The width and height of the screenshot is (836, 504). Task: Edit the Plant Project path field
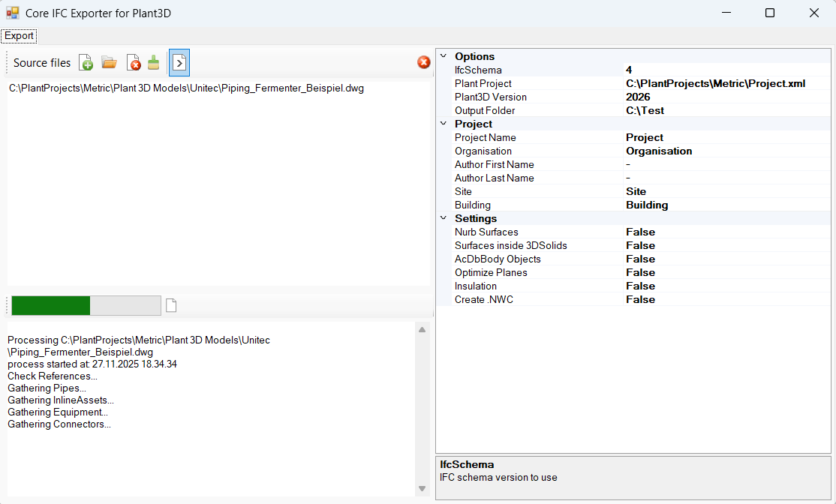point(714,84)
